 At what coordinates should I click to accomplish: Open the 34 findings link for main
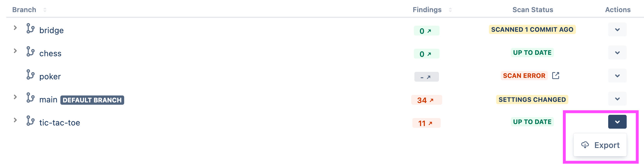(426, 100)
